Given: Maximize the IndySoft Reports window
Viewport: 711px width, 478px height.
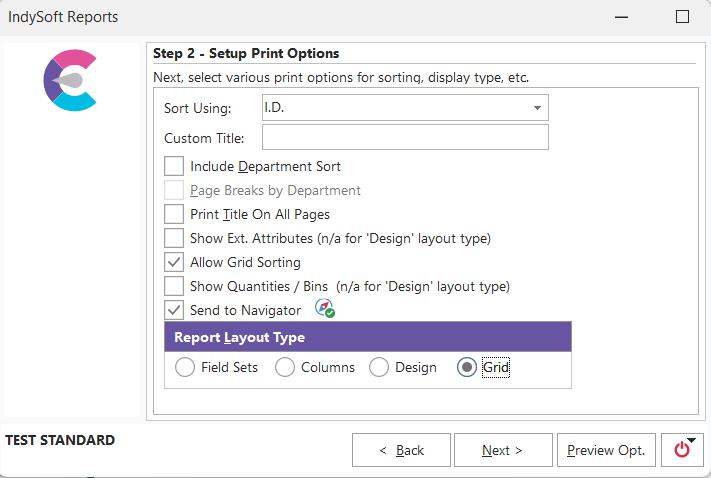Looking at the screenshot, I should [683, 17].
